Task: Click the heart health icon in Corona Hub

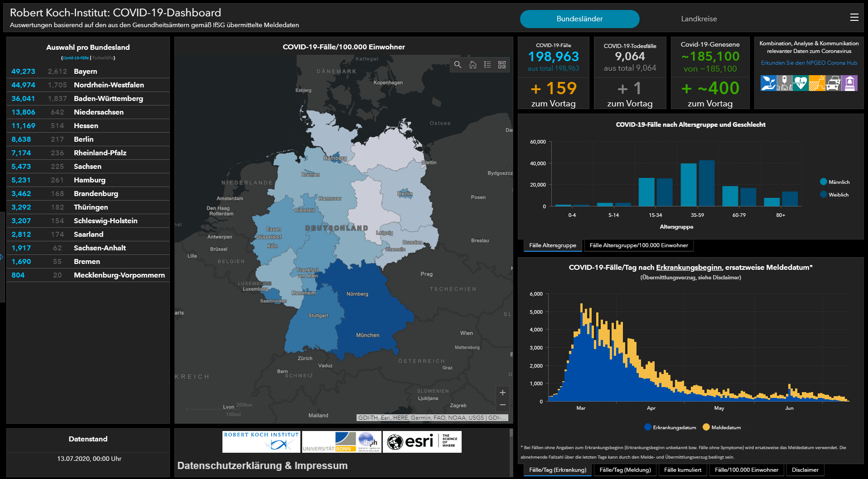Action: pyautogui.click(x=800, y=83)
